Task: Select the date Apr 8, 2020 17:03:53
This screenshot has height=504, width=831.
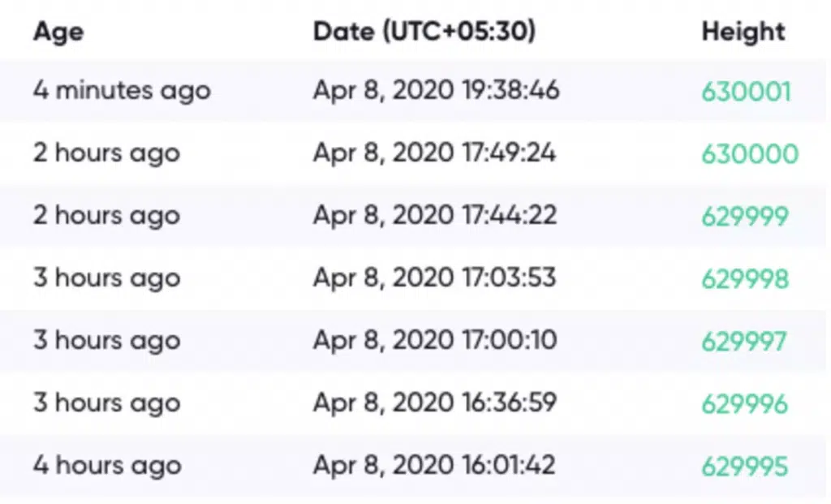Action: pyautogui.click(x=435, y=278)
